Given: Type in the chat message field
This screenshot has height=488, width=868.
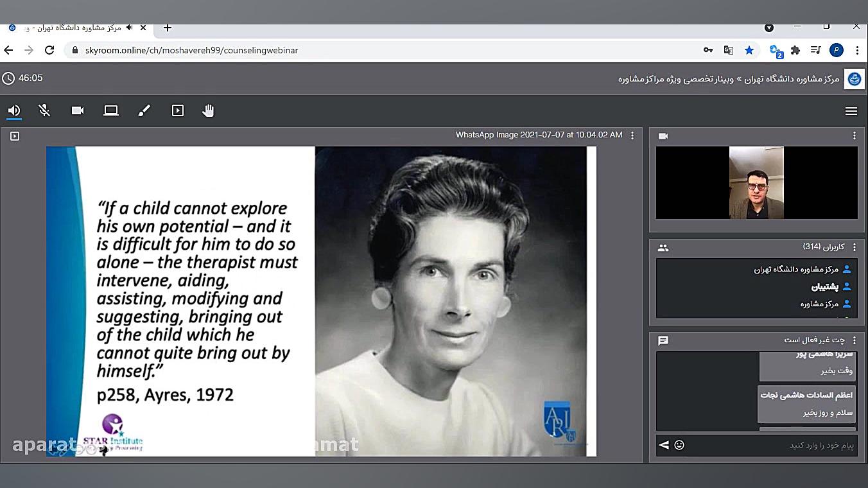Looking at the screenshot, I should coord(770,445).
